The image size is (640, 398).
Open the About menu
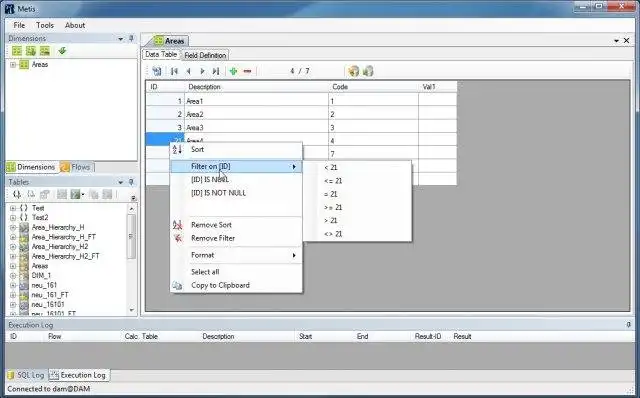click(75, 25)
